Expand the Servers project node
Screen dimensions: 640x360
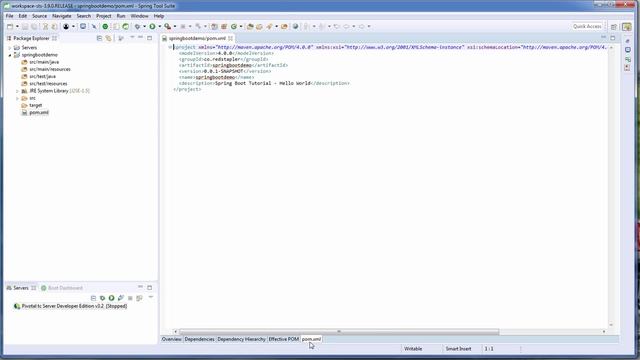[10, 48]
